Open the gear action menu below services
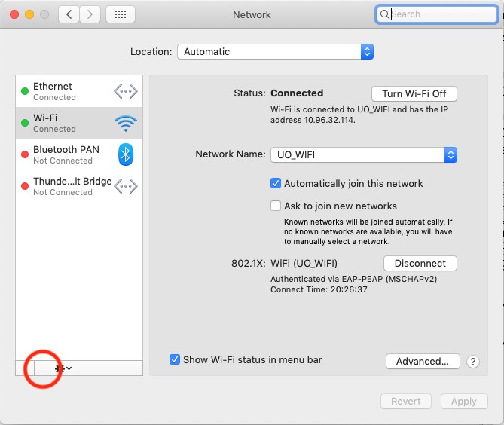The height and width of the screenshot is (425, 504). click(65, 368)
